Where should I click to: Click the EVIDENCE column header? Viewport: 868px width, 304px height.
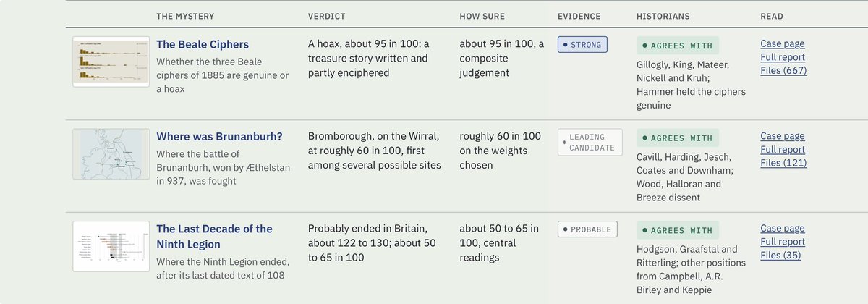[x=581, y=16]
